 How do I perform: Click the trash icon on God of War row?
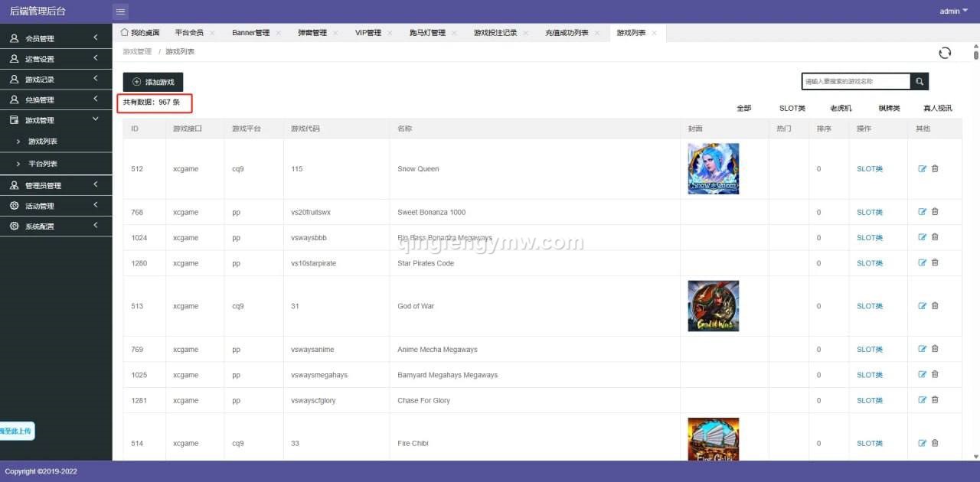coord(935,305)
